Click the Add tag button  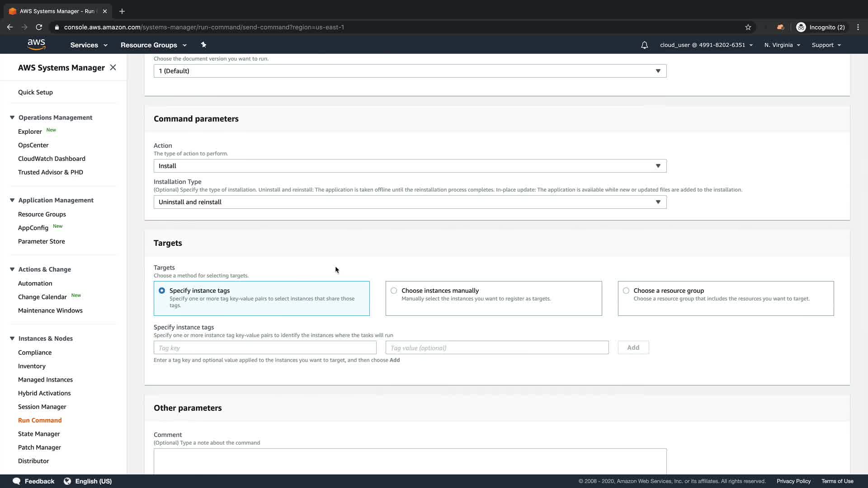point(633,347)
